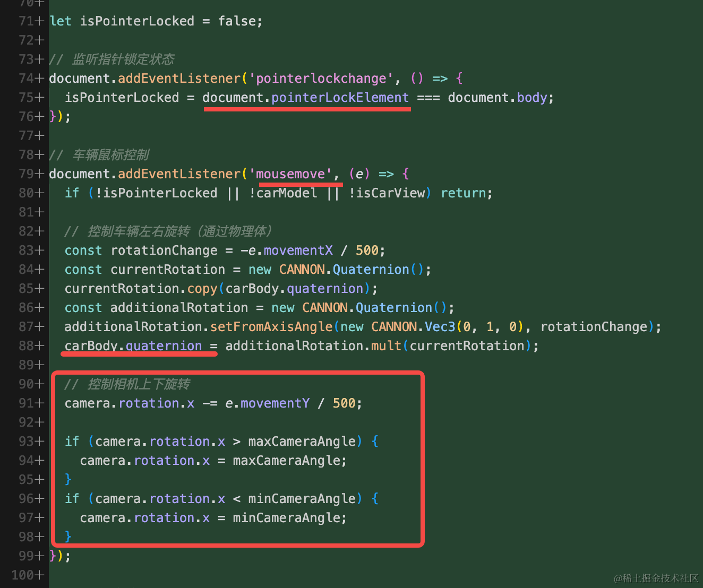This screenshot has height=588, width=703.
Task: Click the number 500 on line 91
Action: (344, 403)
